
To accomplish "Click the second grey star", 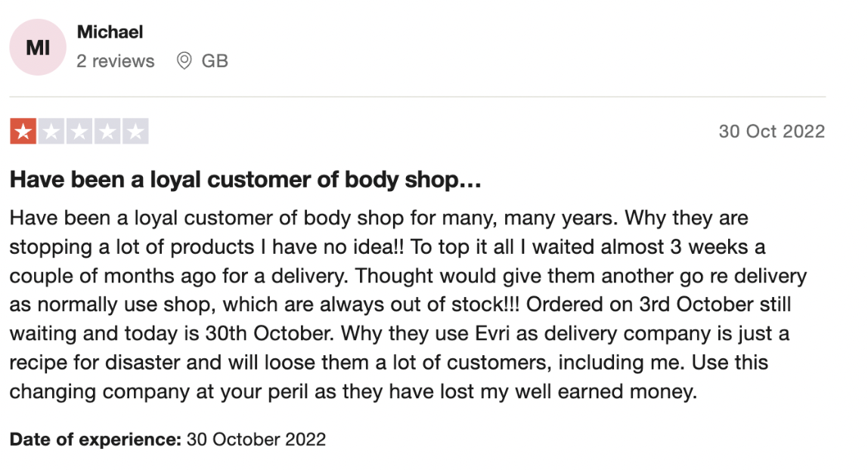I will [51, 131].
